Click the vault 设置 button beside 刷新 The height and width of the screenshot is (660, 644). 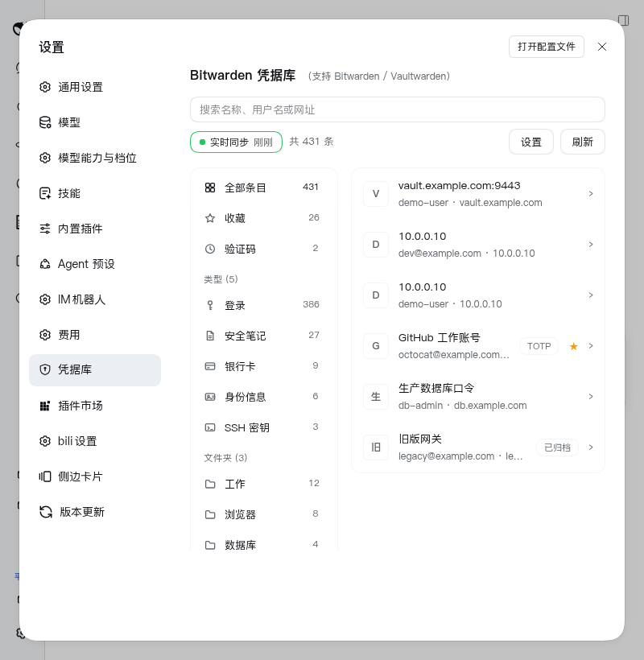click(x=531, y=142)
